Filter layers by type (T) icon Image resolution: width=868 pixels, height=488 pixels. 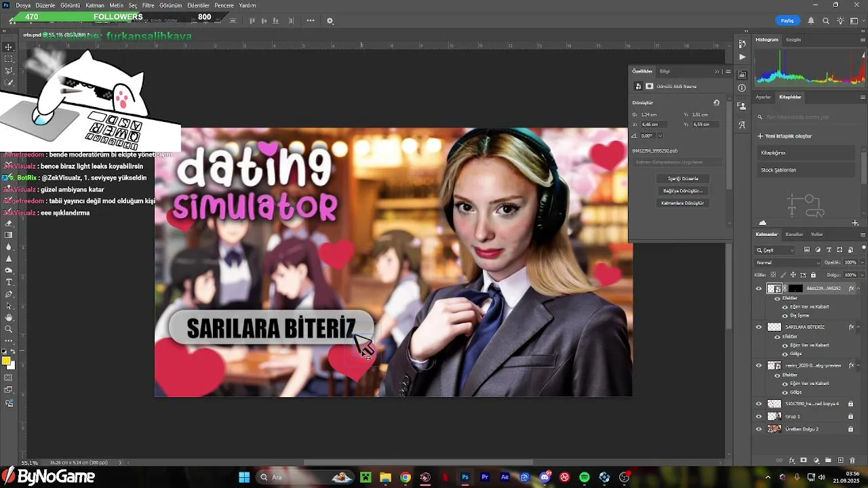coord(829,249)
